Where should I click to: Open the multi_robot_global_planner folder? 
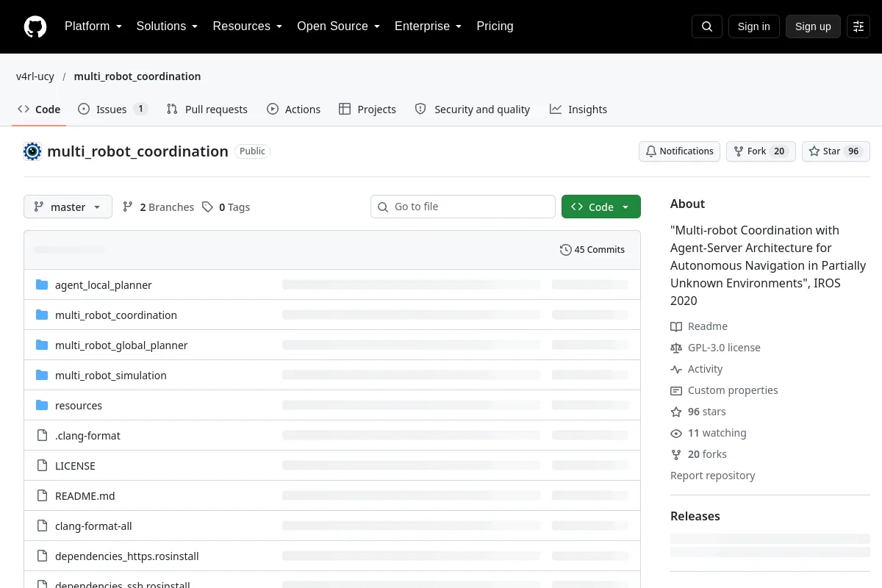point(121,345)
